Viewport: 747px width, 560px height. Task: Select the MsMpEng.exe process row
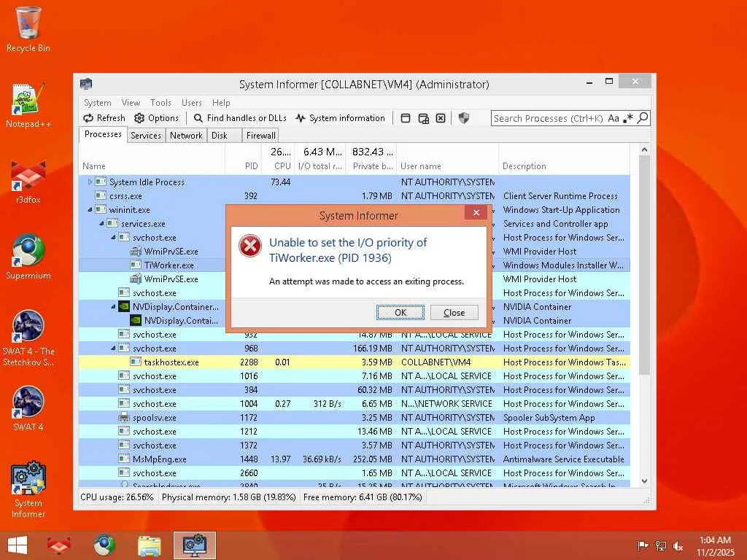(355, 459)
